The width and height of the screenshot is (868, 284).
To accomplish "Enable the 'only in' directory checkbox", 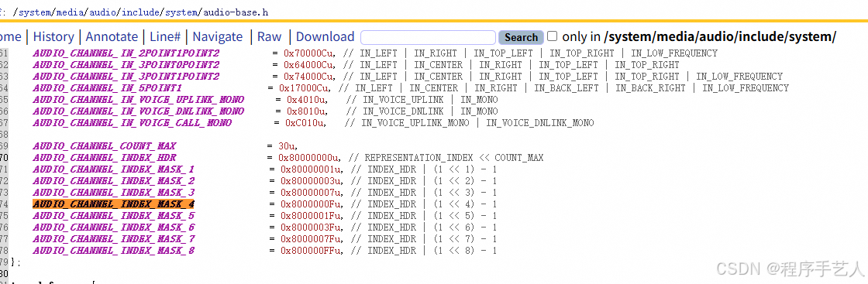I will (x=552, y=36).
